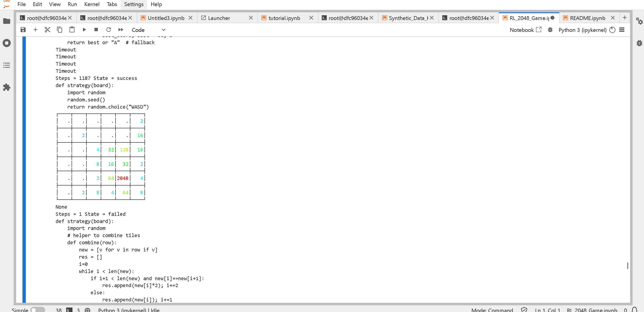Open the file browser in the left sidebar
The height and width of the screenshot is (312, 644).
tap(7, 21)
